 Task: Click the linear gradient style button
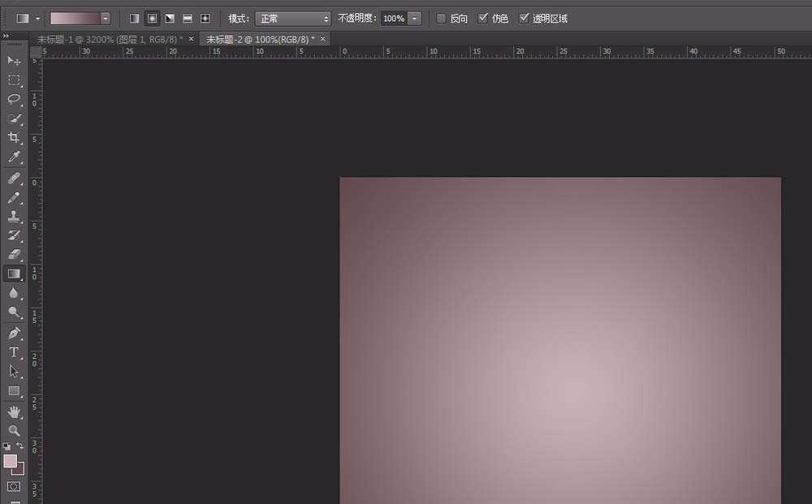(135, 18)
